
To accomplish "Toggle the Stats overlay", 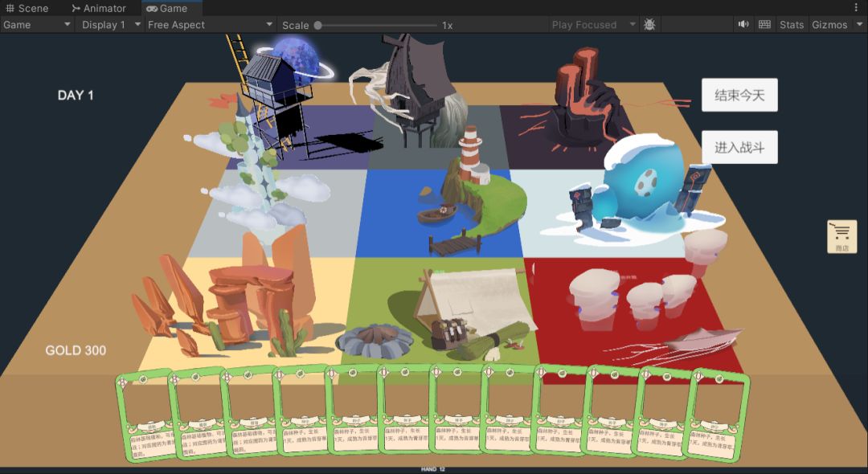I will click(791, 24).
